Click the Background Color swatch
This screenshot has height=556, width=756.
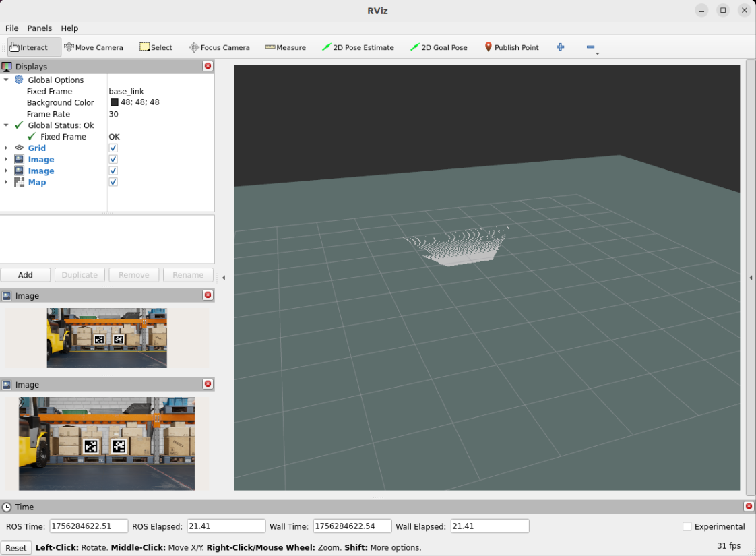[115, 102]
